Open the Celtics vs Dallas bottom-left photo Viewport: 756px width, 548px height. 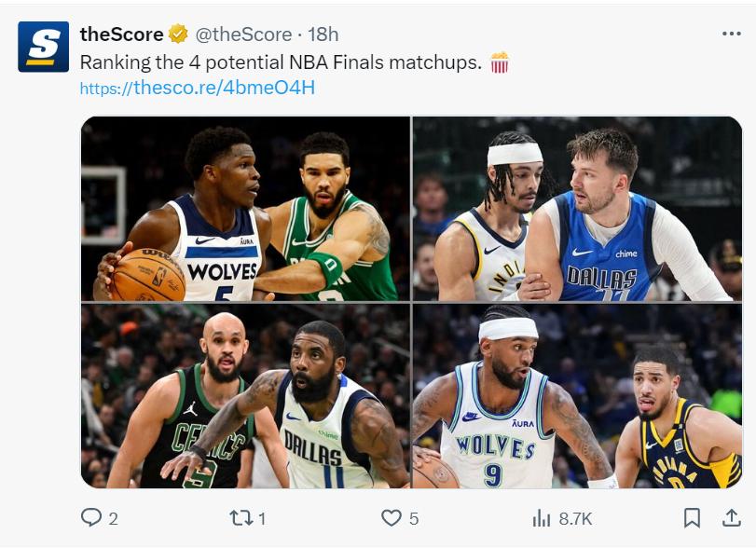(x=246, y=396)
